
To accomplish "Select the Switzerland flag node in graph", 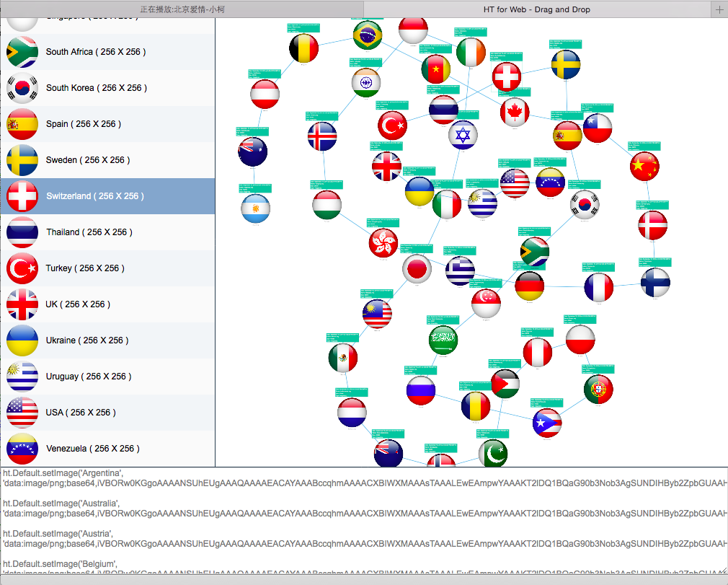I will point(507,76).
